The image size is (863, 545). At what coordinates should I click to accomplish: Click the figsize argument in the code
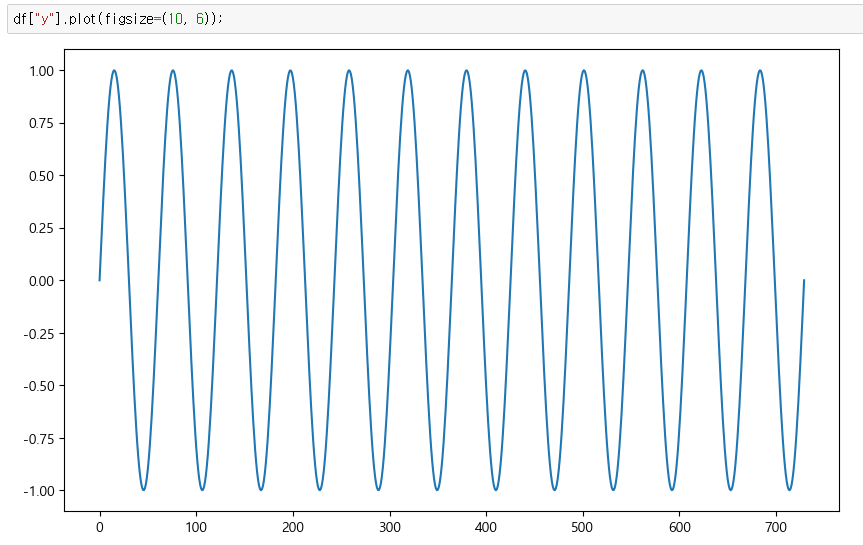click(x=131, y=19)
